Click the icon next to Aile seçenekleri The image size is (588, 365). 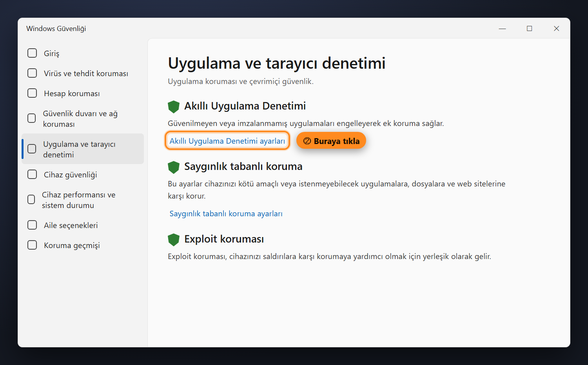pos(32,225)
